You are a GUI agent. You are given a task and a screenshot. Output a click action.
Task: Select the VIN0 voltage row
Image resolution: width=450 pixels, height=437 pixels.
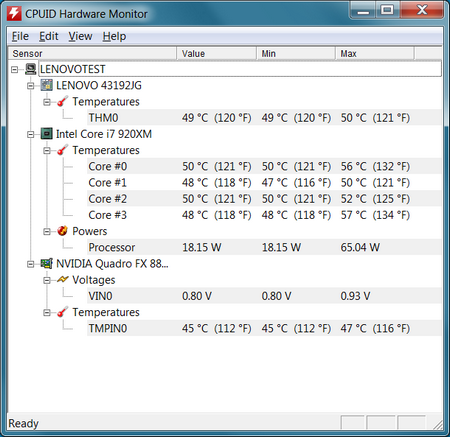coord(264,296)
